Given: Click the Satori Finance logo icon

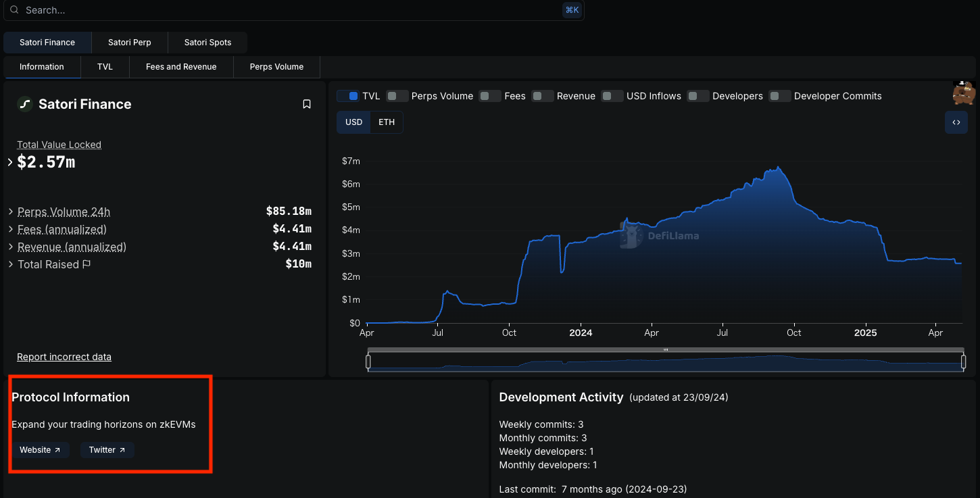Looking at the screenshot, I should [25, 104].
